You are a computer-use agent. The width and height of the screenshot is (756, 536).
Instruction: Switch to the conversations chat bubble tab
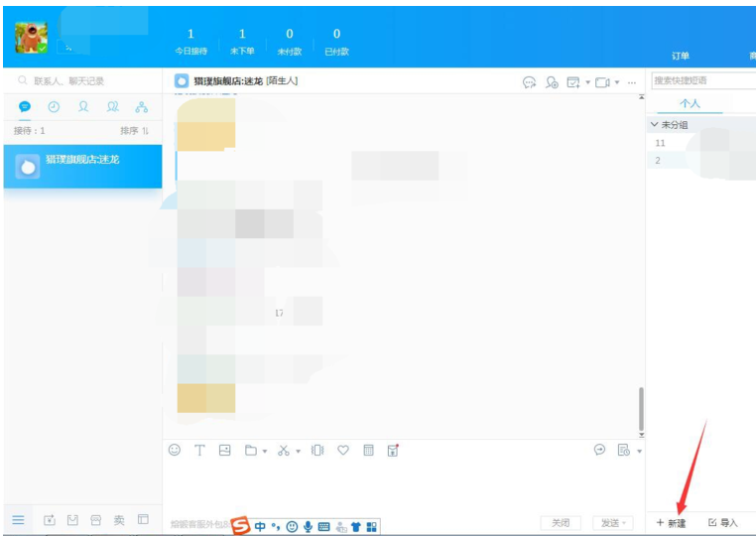[25, 106]
